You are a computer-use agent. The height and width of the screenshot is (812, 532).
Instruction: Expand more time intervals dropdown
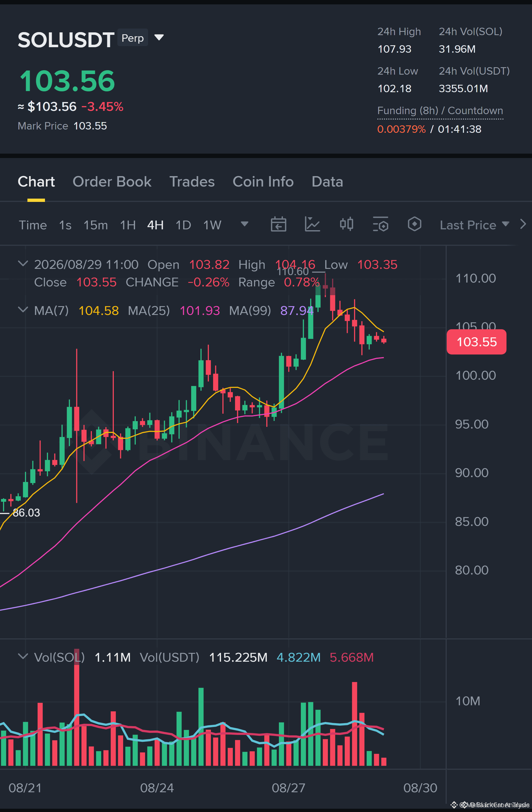click(x=245, y=224)
